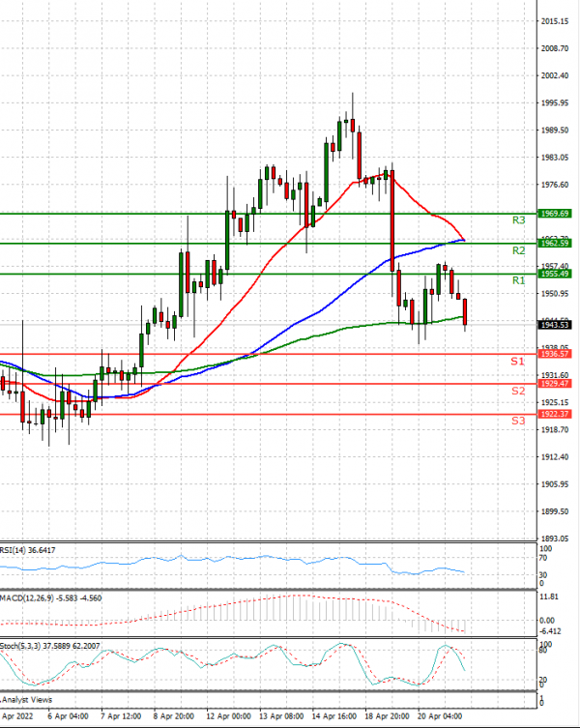Screen dimensions: 580x728
Task: Click the S1 support label
Action: (518, 362)
